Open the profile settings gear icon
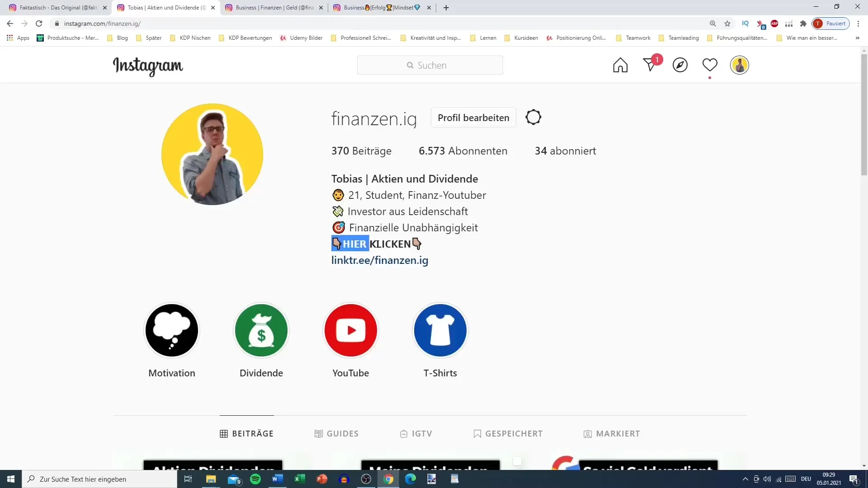868x488 pixels. pos(533,117)
